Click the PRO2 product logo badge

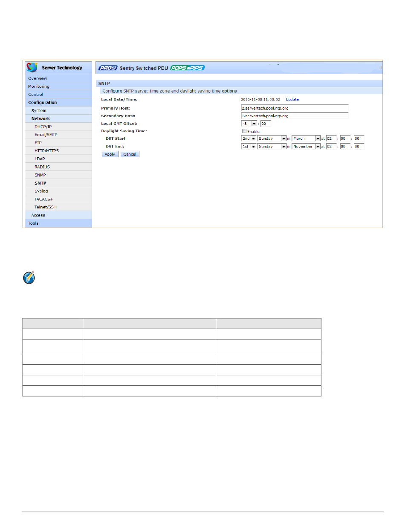tap(108, 68)
